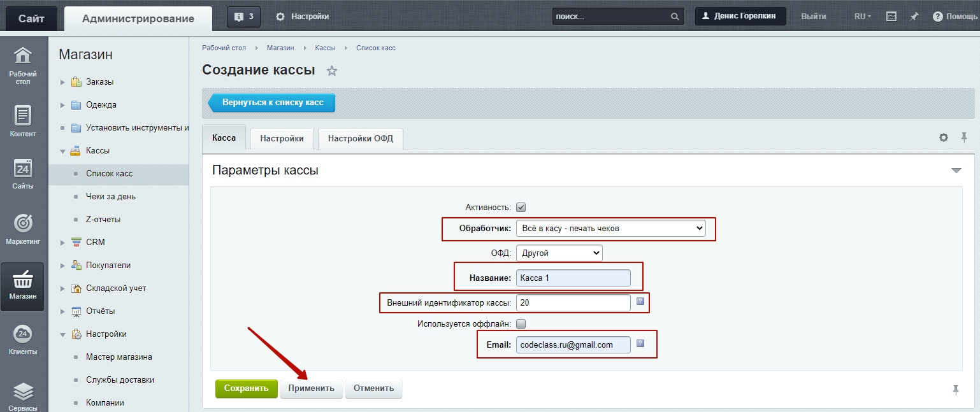The image size is (980, 412).
Task: Open the Обработчик dropdown
Action: click(610, 228)
